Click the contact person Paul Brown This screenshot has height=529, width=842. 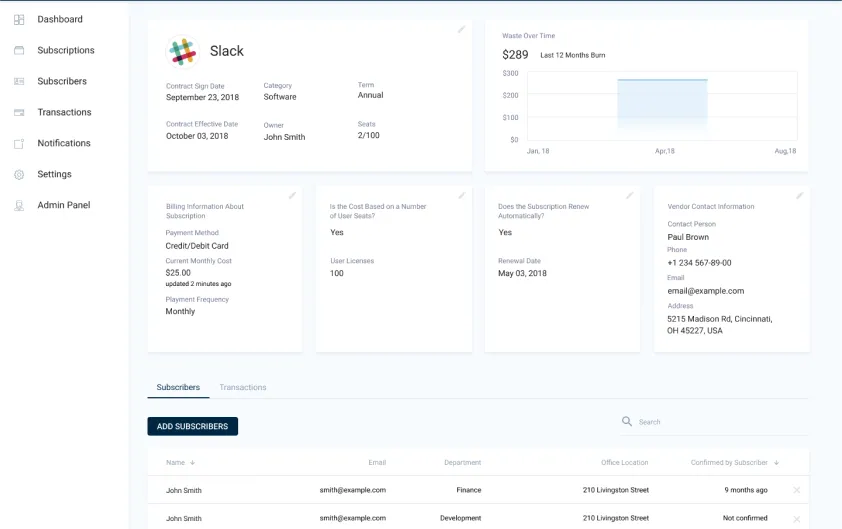pos(688,237)
